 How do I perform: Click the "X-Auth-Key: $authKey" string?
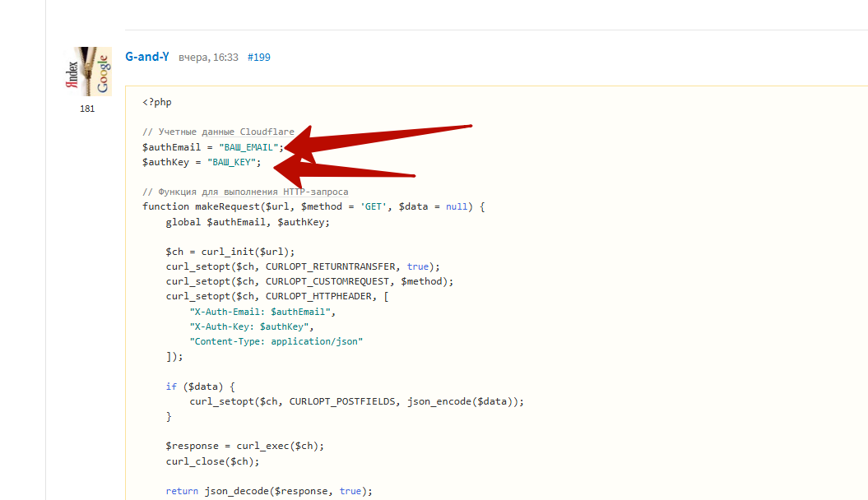[x=249, y=326]
